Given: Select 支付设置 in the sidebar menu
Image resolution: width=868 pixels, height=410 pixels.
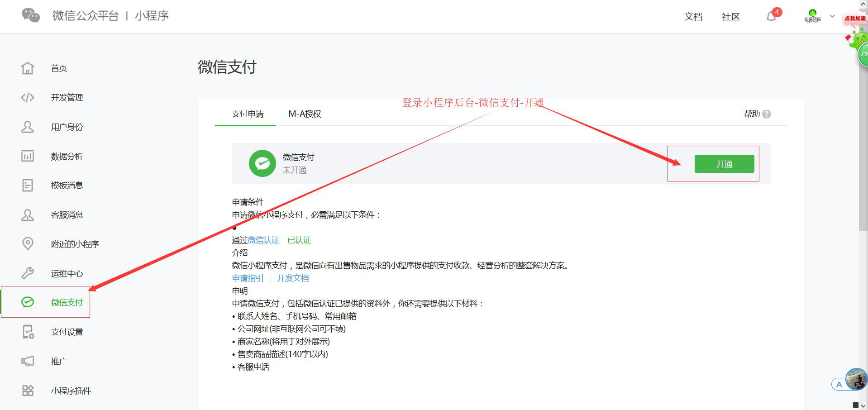Looking at the screenshot, I should pos(67,332).
